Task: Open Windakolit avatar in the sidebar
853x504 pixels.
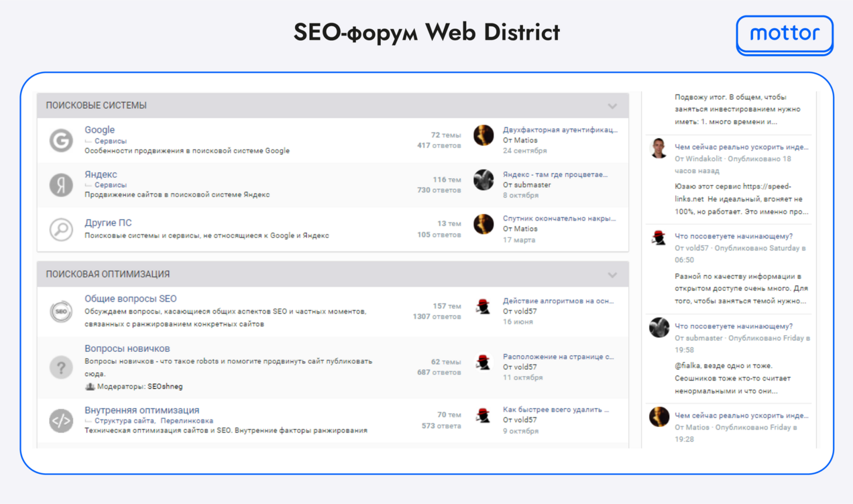Action: point(659,148)
